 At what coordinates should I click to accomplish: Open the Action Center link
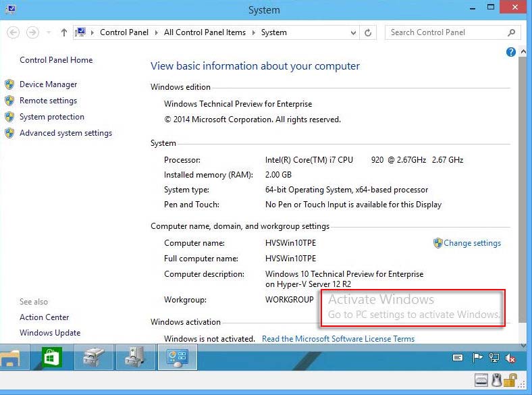pos(44,317)
